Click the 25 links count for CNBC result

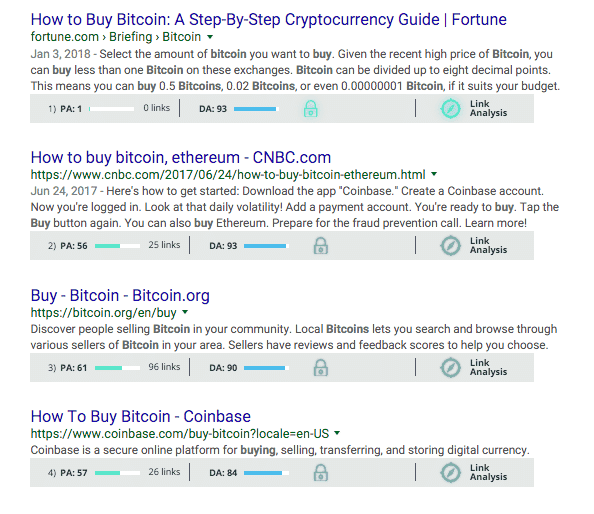pos(164,245)
